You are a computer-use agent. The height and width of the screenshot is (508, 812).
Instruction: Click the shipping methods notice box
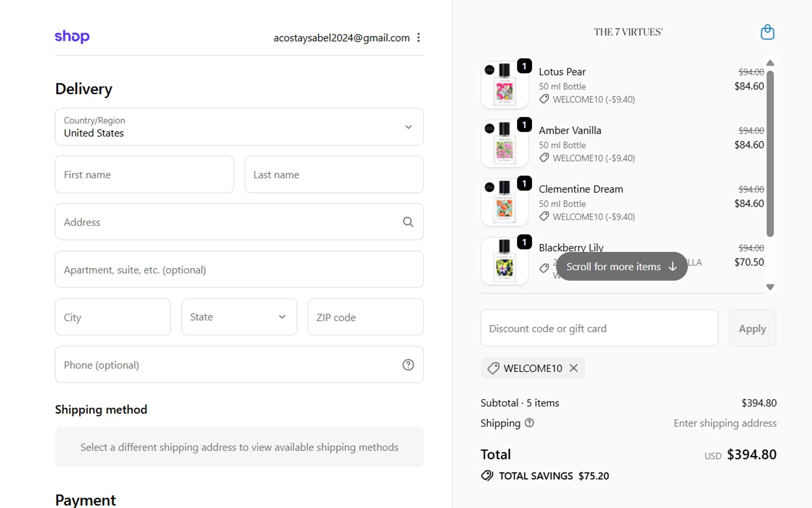click(239, 447)
